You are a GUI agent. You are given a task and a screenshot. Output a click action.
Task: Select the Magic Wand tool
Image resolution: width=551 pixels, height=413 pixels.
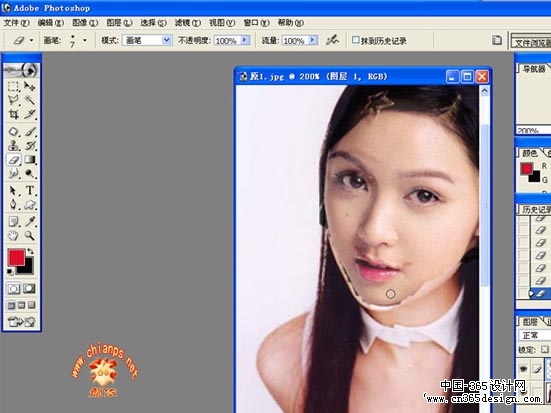pyautogui.click(x=30, y=100)
